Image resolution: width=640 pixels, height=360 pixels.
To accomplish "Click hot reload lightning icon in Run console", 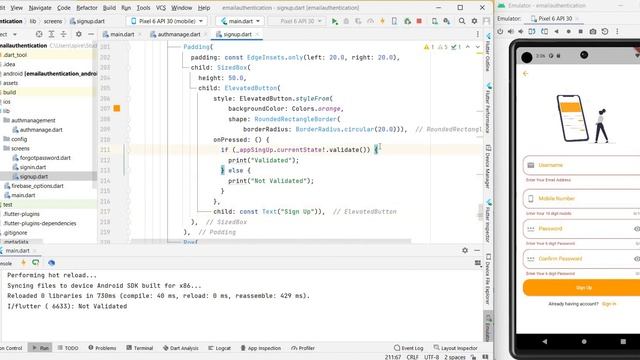I will point(24,263).
